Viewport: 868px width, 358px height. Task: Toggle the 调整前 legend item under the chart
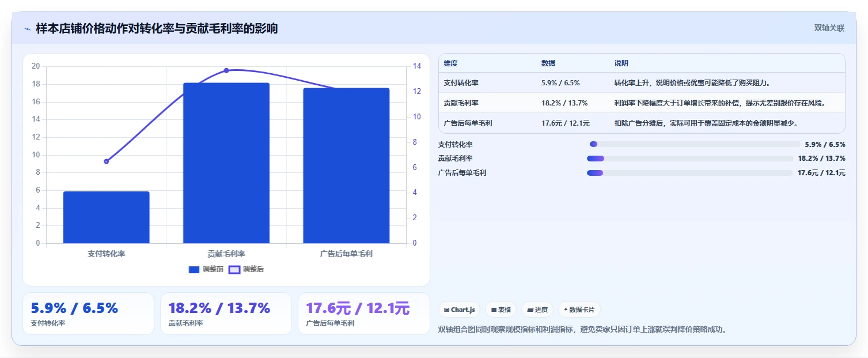coord(206,269)
